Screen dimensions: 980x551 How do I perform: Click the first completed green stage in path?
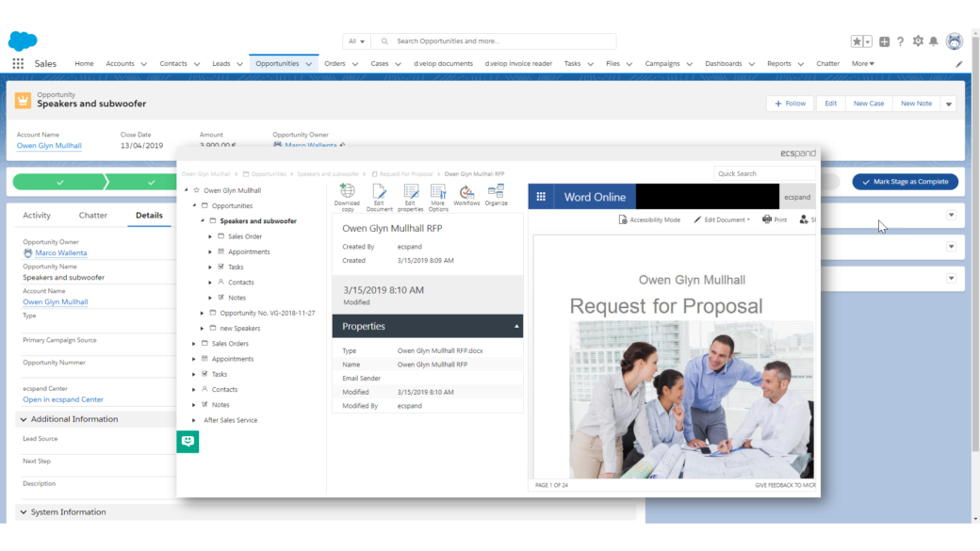[59, 182]
